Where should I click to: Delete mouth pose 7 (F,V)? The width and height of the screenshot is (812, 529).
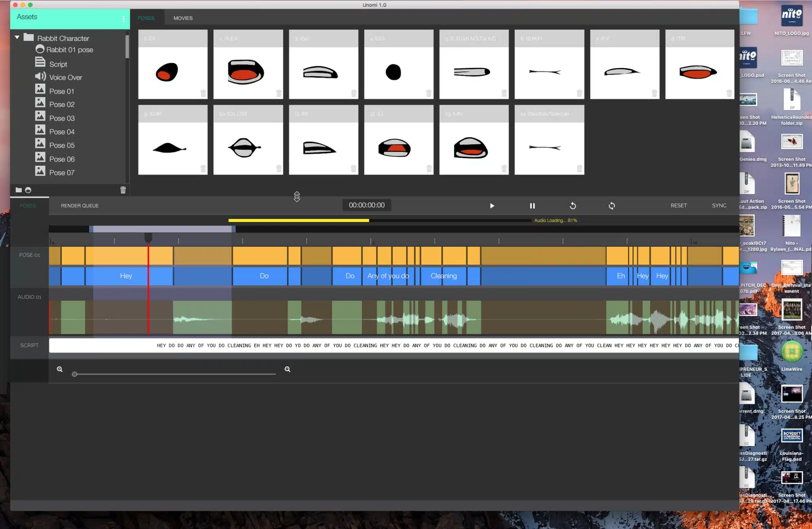coord(654,93)
